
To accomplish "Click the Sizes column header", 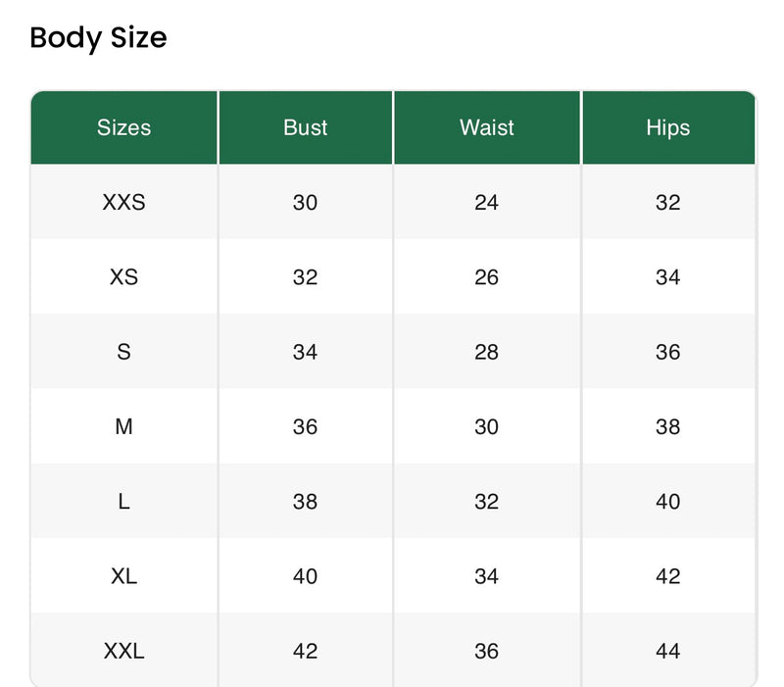I will (x=123, y=127).
